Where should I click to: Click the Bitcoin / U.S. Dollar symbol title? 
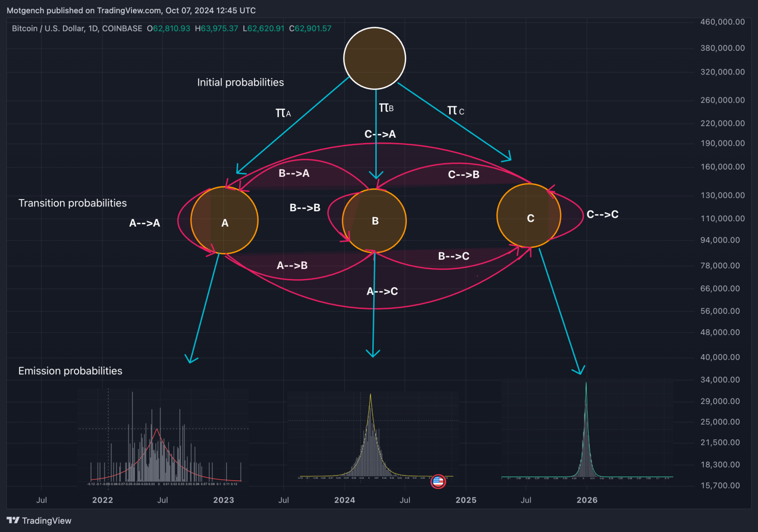point(77,29)
